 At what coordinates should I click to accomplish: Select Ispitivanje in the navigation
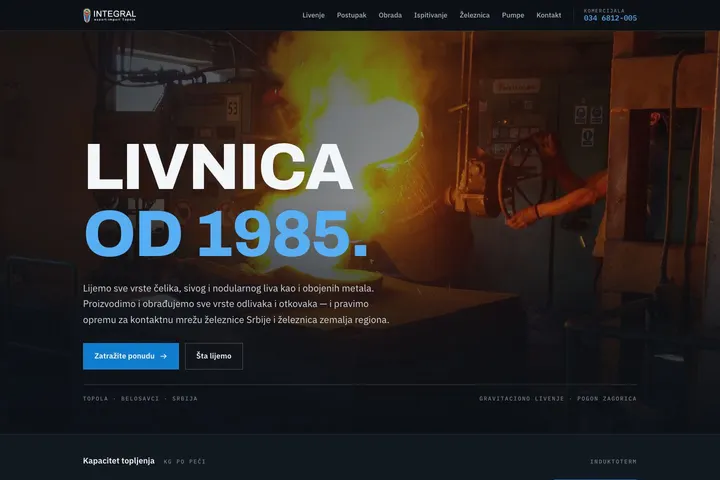pyautogui.click(x=430, y=15)
